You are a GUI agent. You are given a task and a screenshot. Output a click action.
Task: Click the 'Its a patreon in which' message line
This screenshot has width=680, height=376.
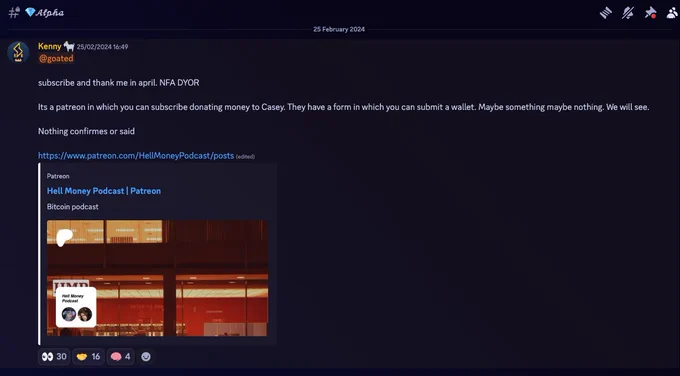pos(343,107)
